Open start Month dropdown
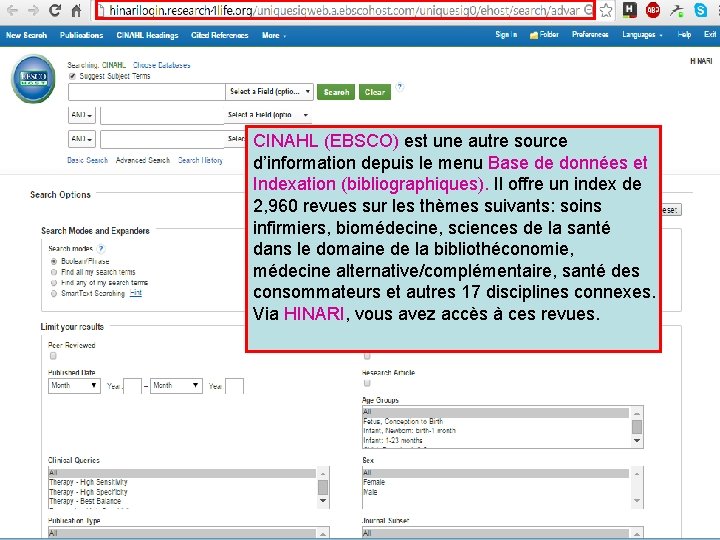 (74, 385)
